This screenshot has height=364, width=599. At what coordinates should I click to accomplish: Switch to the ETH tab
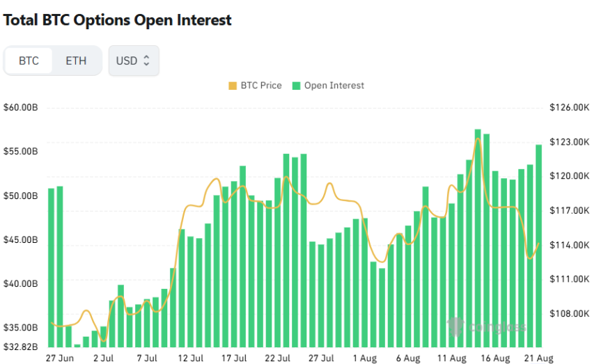click(x=76, y=61)
